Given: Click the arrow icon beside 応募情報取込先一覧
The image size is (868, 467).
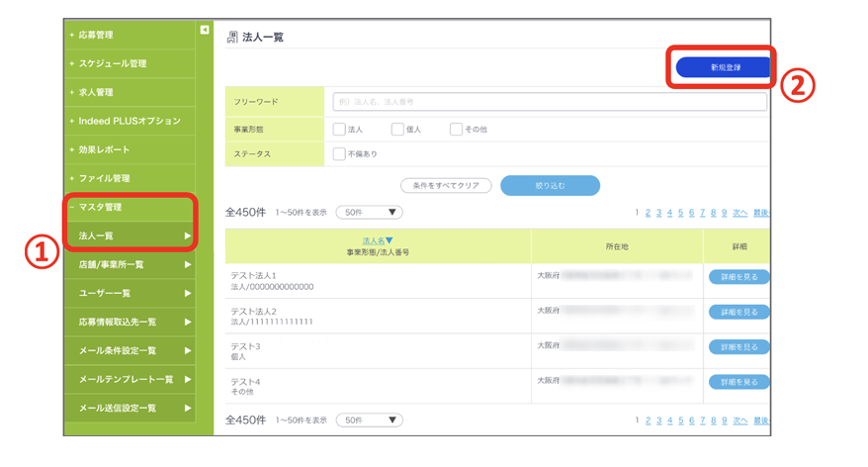Looking at the screenshot, I should 187,323.
